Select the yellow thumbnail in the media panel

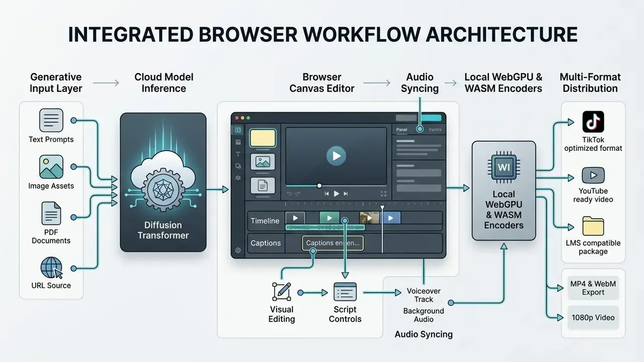tap(263, 138)
